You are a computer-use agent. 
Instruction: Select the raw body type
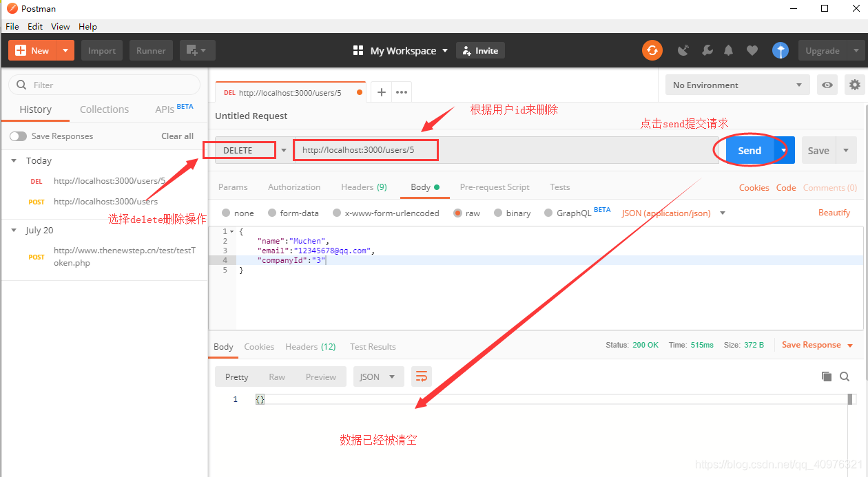[x=457, y=213]
